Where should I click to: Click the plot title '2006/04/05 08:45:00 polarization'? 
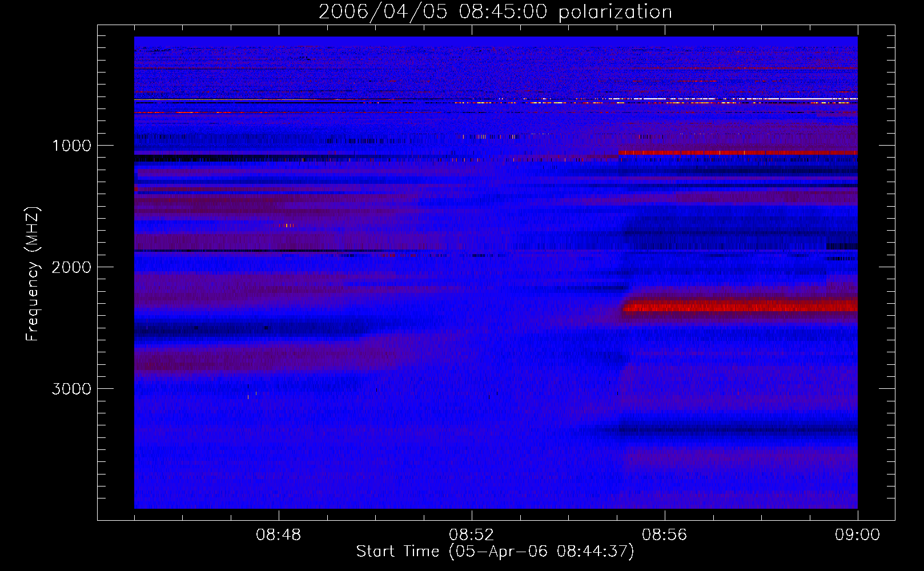coord(495,11)
